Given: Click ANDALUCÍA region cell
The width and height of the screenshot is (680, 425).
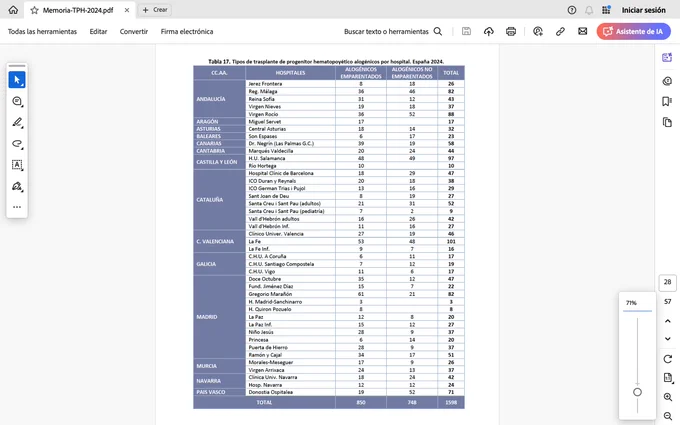Looking at the screenshot, I should 219,99.
